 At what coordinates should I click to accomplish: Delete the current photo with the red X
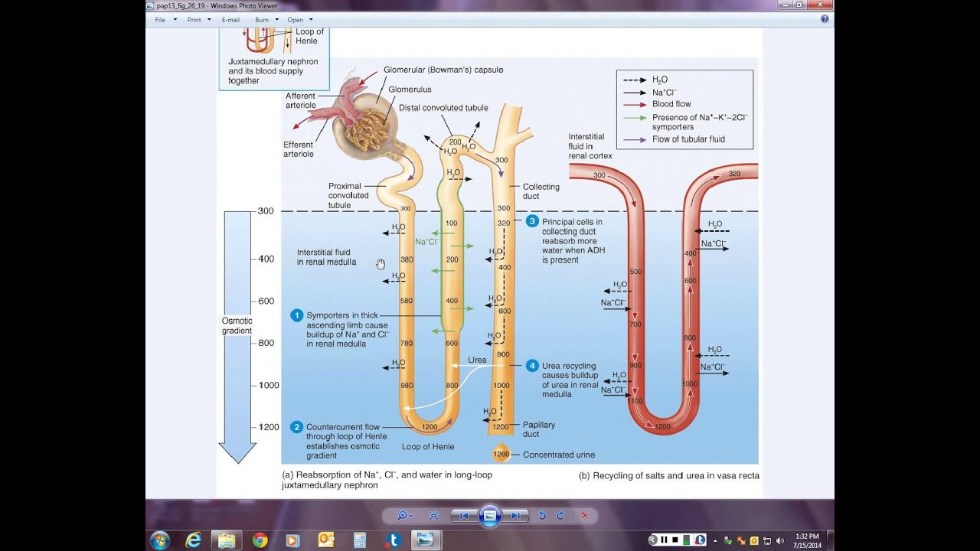pos(585,516)
